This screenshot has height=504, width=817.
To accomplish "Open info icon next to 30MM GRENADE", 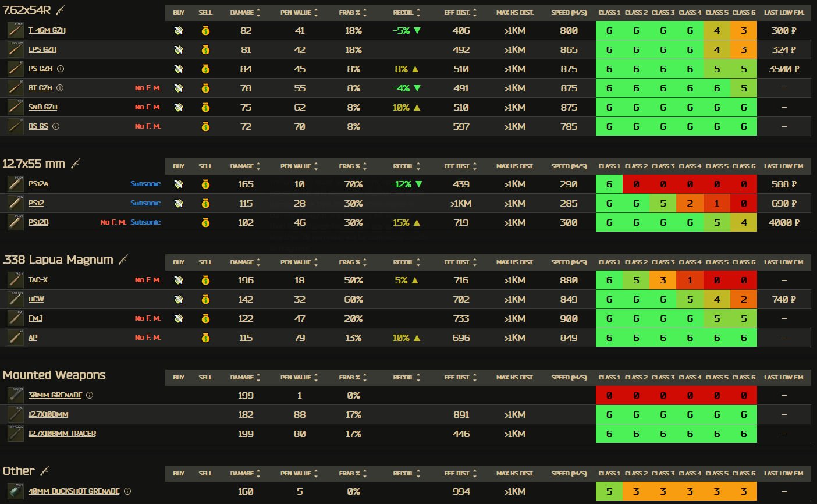I will pos(90,395).
